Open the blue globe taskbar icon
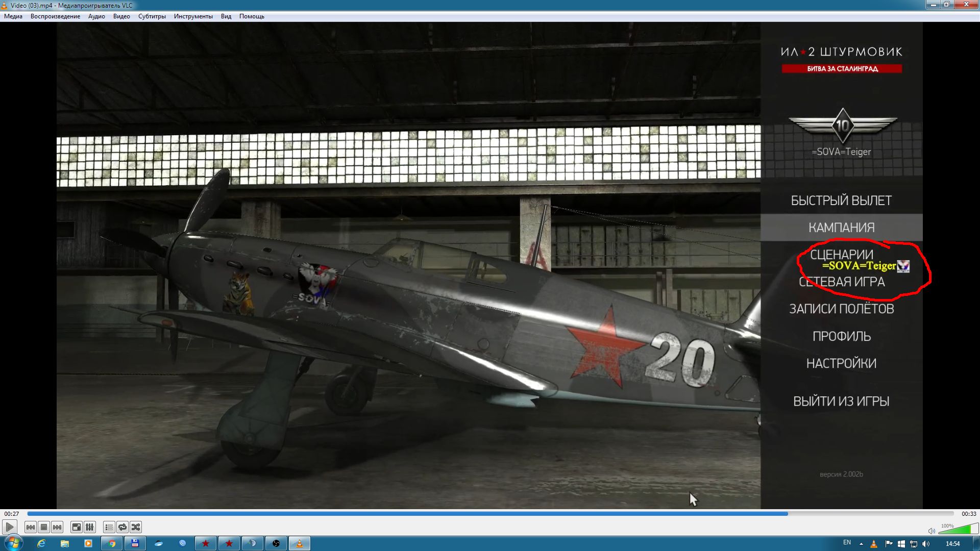Viewport: 980px width, 551px height. pyautogui.click(x=182, y=543)
